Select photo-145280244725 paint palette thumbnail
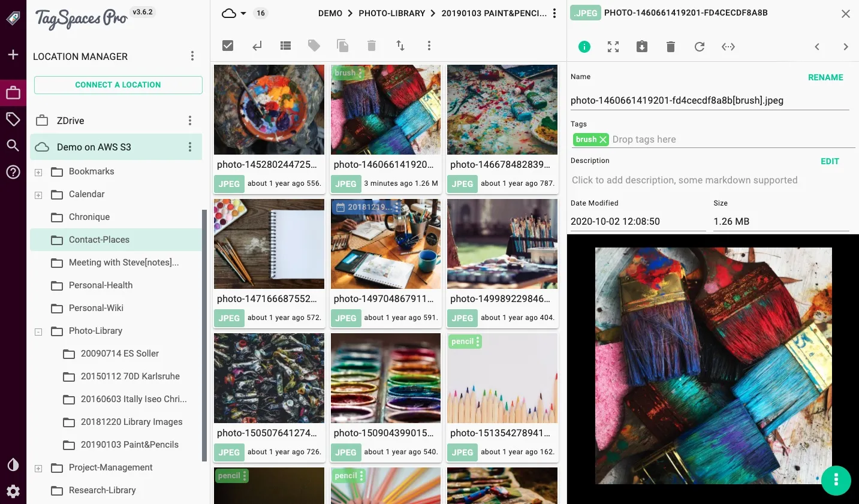The width and height of the screenshot is (859, 504). point(269,110)
